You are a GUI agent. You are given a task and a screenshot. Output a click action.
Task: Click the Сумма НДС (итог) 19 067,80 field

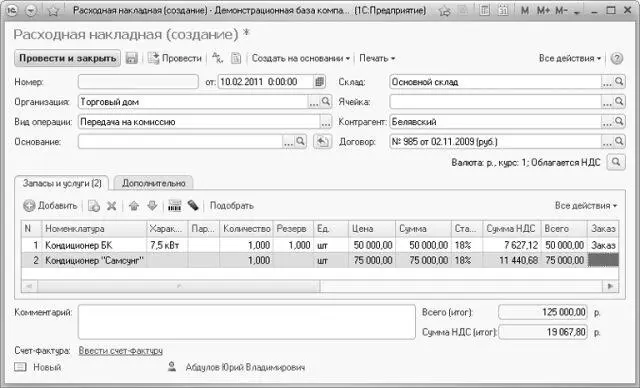pyautogui.click(x=543, y=332)
